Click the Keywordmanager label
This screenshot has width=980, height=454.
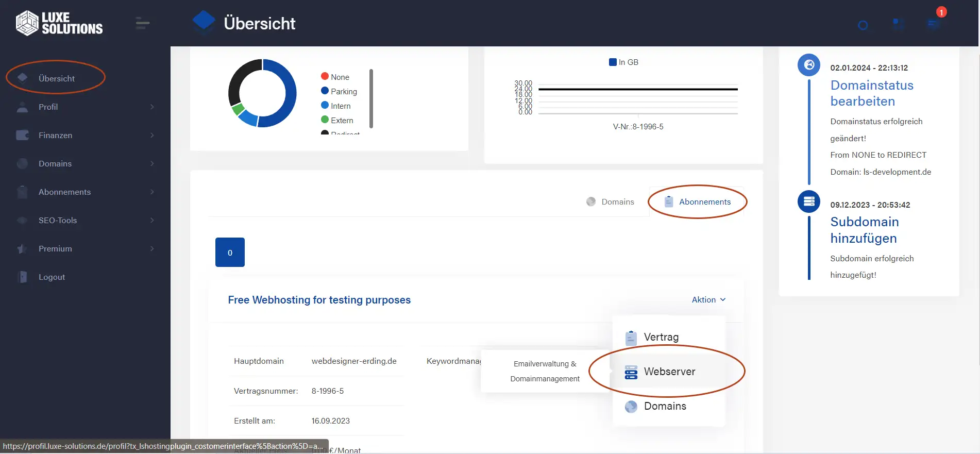point(453,361)
